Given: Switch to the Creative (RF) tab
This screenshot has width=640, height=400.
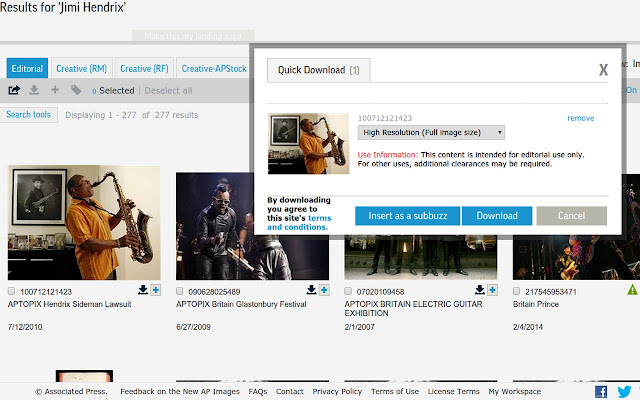Looking at the screenshot, I should 144,69.
